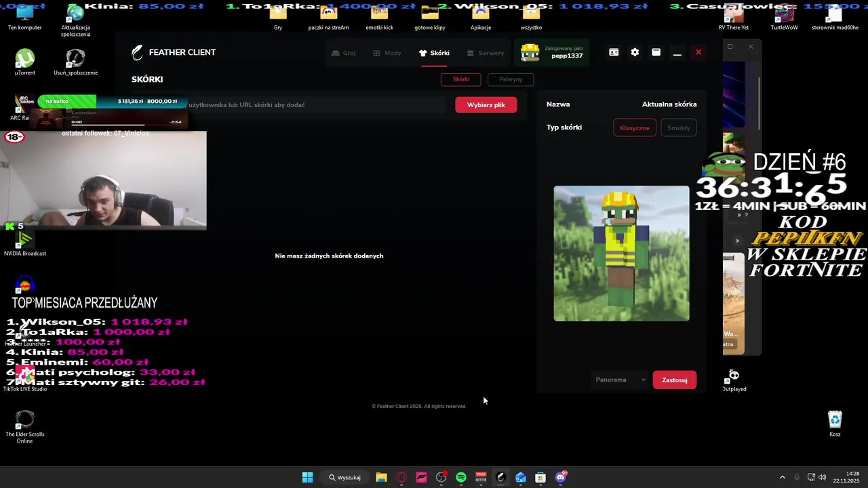Image resolution: width=868 pixels, height=488 pixels.
Task: Open the sterownik mad60he desktop file
Action: click(835, 18)
